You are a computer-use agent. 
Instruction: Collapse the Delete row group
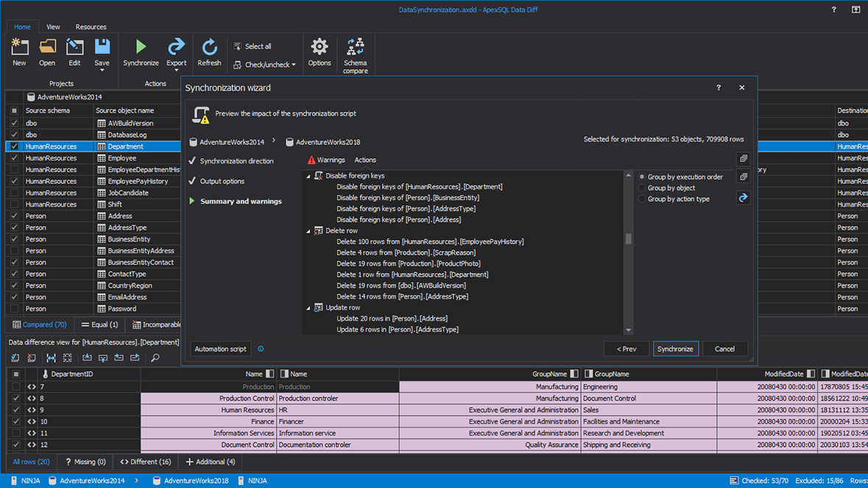point(308,231)
